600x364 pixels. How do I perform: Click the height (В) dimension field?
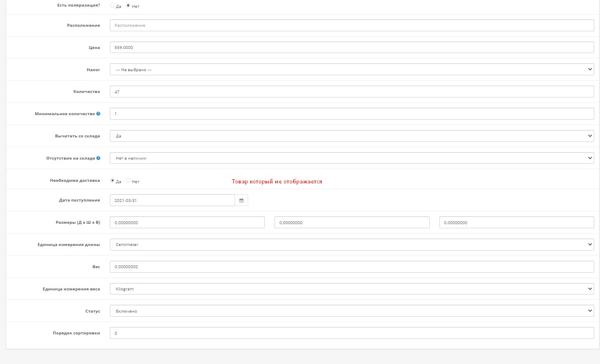517,223
